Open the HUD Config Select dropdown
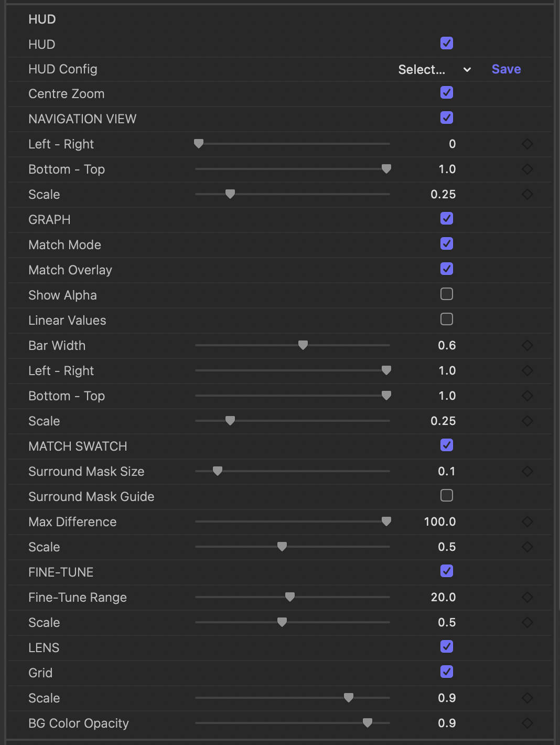The image size is (560, 745). point(422,69)
